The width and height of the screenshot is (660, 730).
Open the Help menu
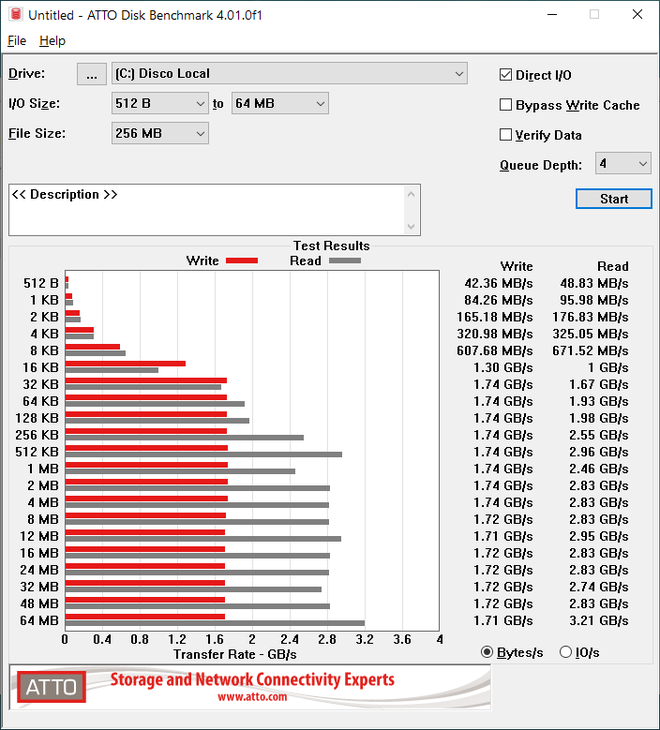(52, 41)
